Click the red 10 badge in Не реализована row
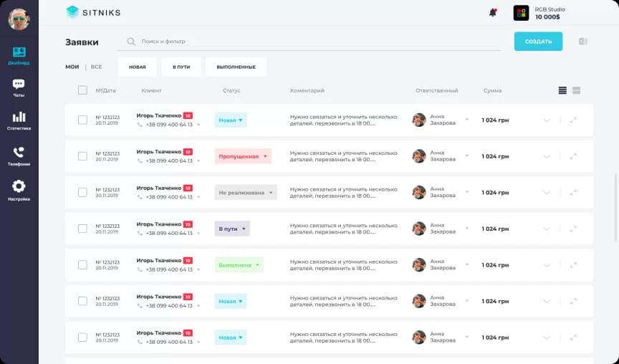Image resolution: width=619 pixels, height=364 pixels. (x=188, y=188)
